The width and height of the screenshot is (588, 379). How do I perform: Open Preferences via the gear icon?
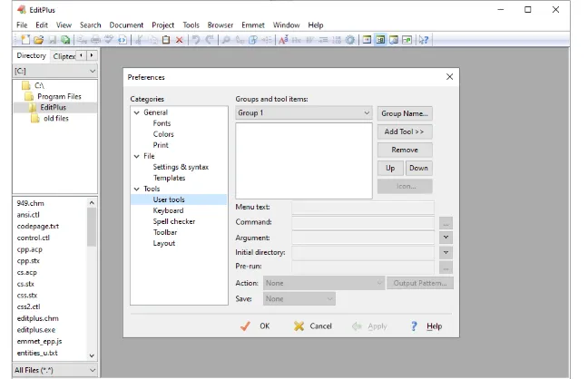click(350, 40)
